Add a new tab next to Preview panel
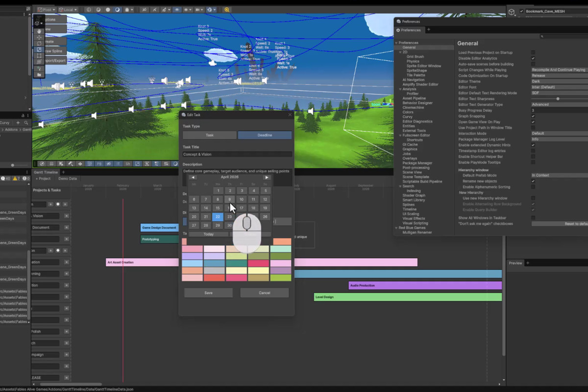Viewport: 588px width, 392px height. 528,263
